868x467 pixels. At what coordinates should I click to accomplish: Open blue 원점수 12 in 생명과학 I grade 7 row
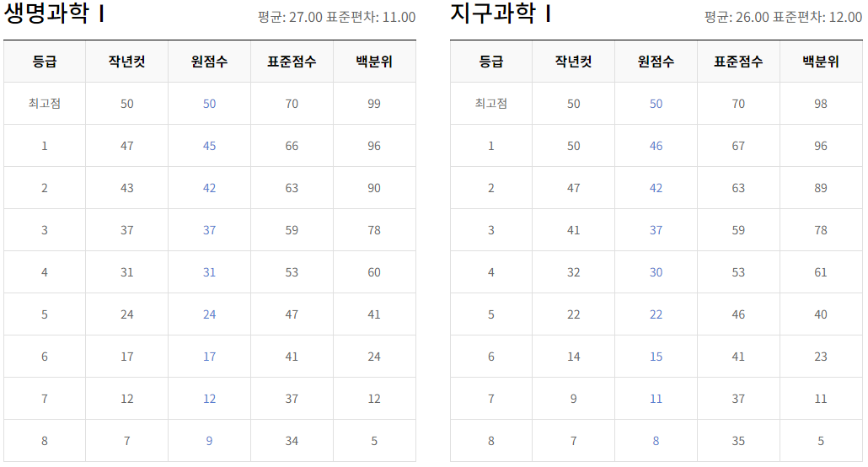pyautogui.click(x=209, y=399)
